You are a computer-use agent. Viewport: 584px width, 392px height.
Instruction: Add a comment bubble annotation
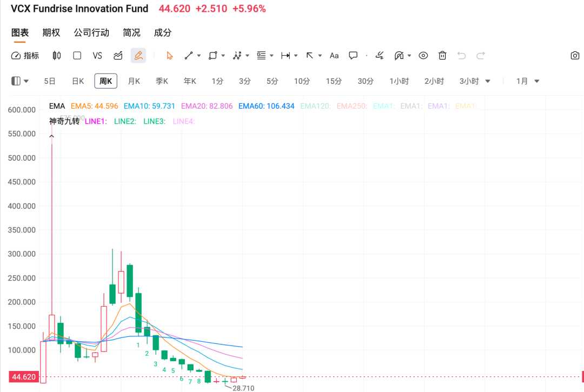tap(353, 56)
